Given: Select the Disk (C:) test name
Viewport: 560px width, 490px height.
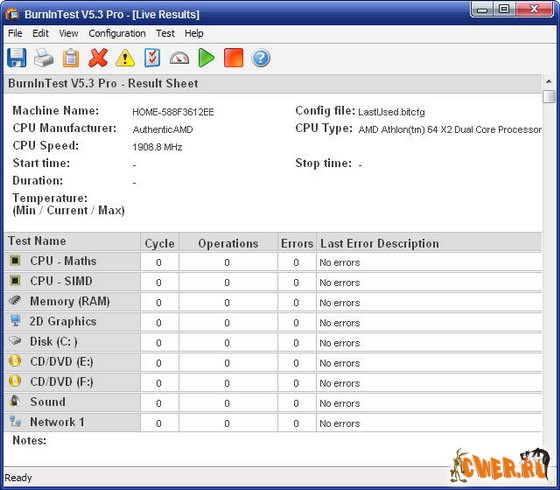Looking at the screenshot, I should (x=54, y=341).
